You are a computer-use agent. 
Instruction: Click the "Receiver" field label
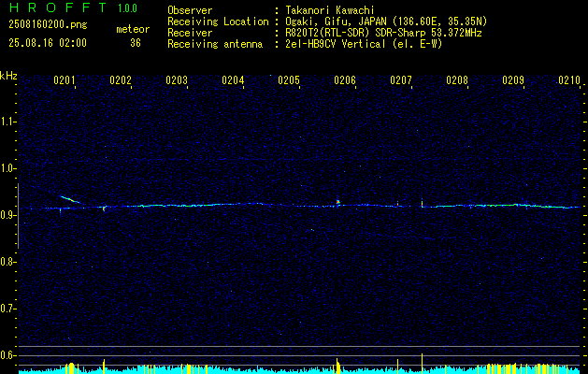coord(190,33)
